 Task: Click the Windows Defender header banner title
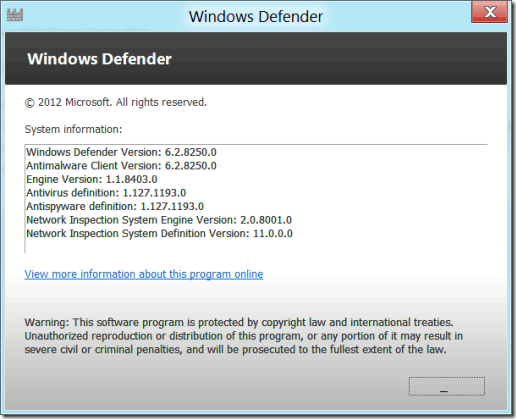pyautogui.click(x=99, y=59)
